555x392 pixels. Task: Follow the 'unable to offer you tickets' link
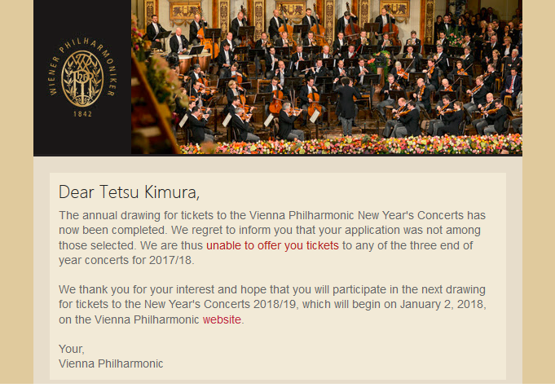coord(272,245)
